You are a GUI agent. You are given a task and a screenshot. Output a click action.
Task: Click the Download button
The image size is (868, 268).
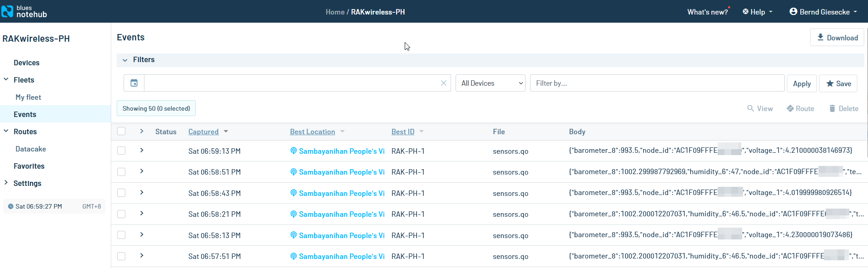click(837, 38)
